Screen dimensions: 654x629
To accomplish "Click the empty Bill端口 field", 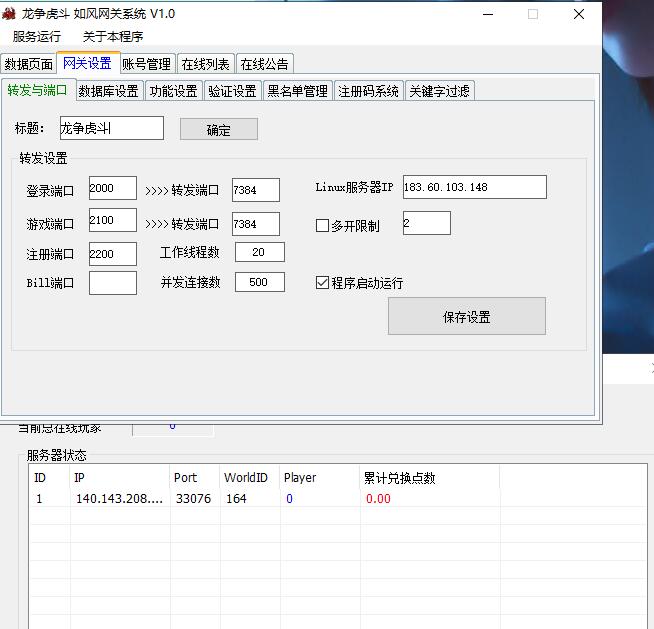I will pos(112,283).
